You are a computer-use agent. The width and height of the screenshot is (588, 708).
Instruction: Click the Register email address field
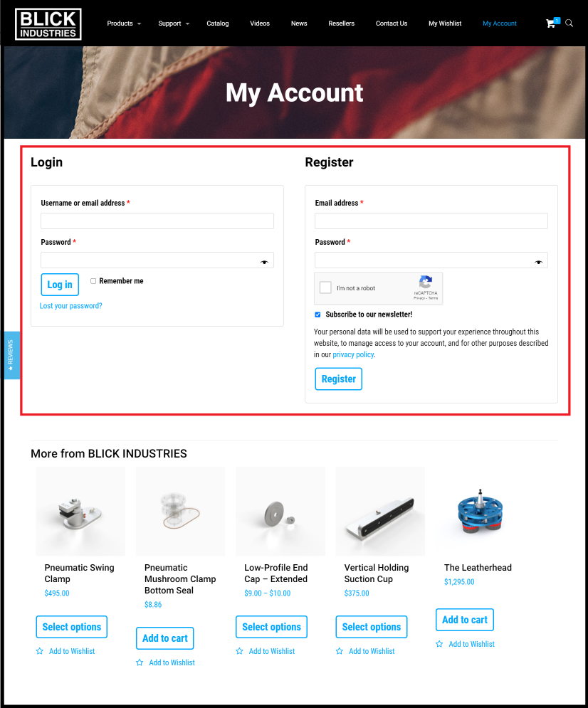[431, 221]
